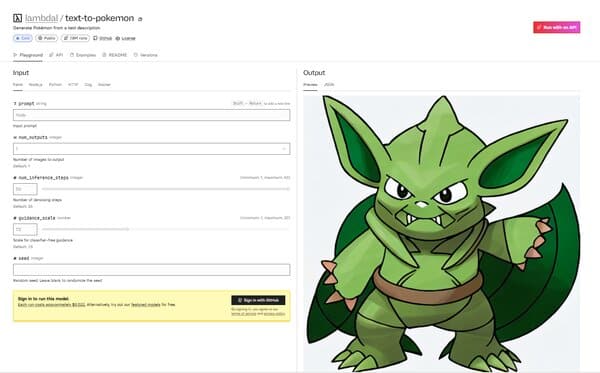Click the Examples tab icon
The height and width of the screenshot is (373, 600).
(x=72, y=55)
